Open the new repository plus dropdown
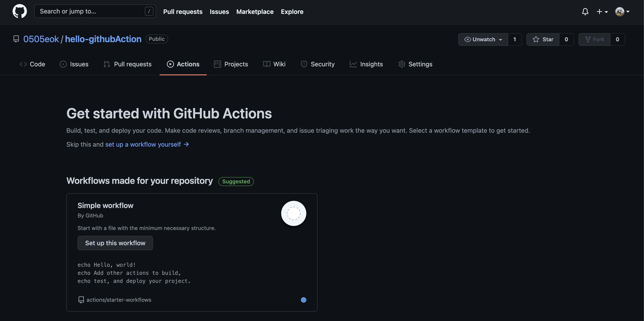This screenshot has height=321, width=644. (x=603, y=11)
